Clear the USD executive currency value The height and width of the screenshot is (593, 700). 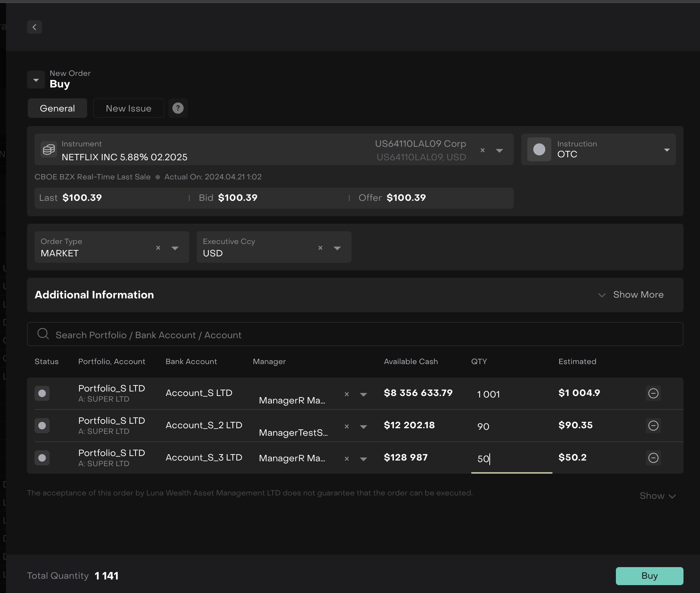320,248
